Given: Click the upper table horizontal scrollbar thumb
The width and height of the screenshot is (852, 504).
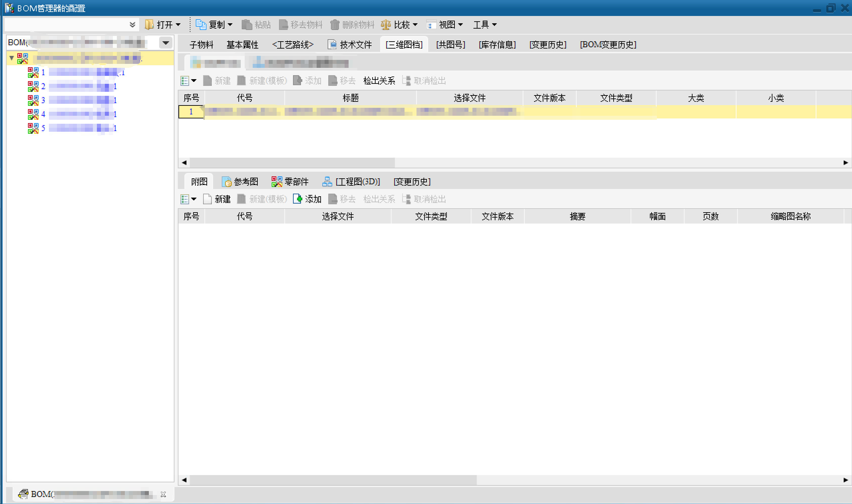Looking at the screenshot, I should coord(292,162).
